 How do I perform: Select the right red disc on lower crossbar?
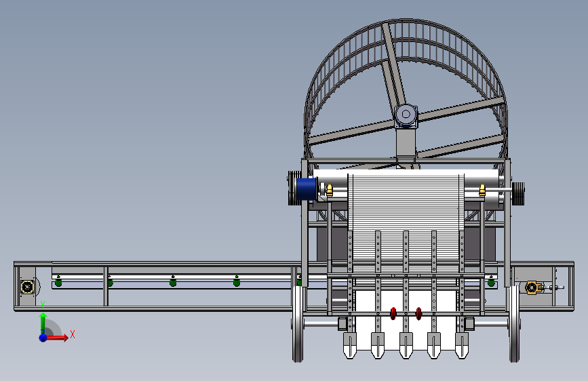pyautogui.click(x=419, y=313)
